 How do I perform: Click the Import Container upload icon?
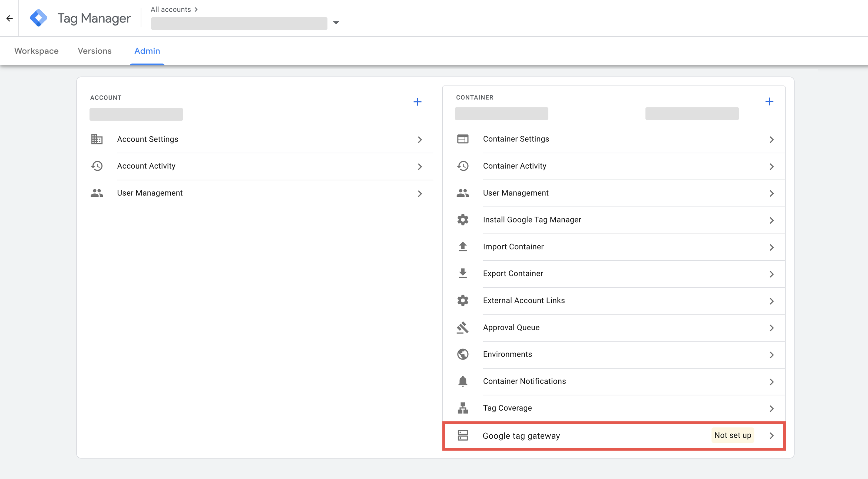pos(463,247)
